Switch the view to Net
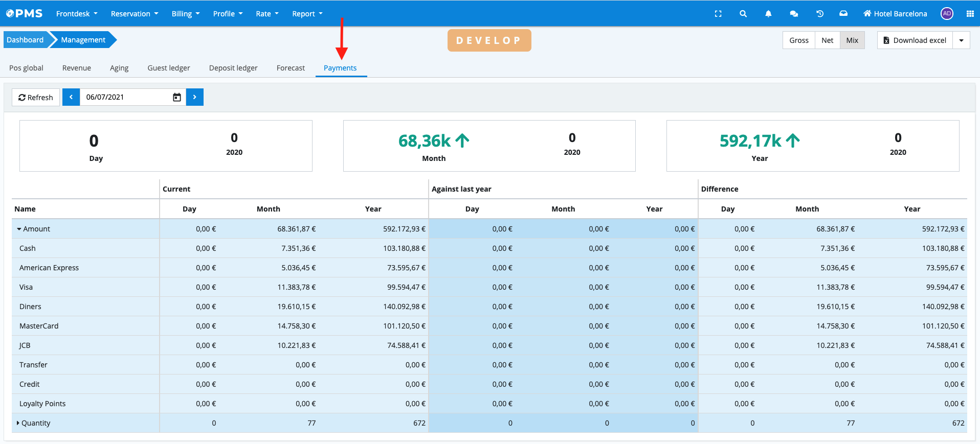This screenshot has height=444, width=980. pos(827,40)
